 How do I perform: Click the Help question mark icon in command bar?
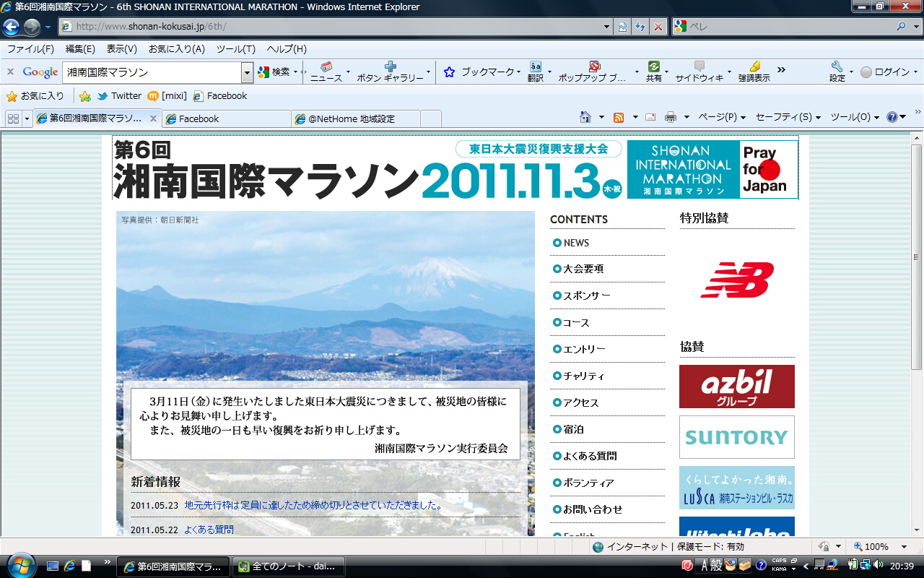point(892,117)
